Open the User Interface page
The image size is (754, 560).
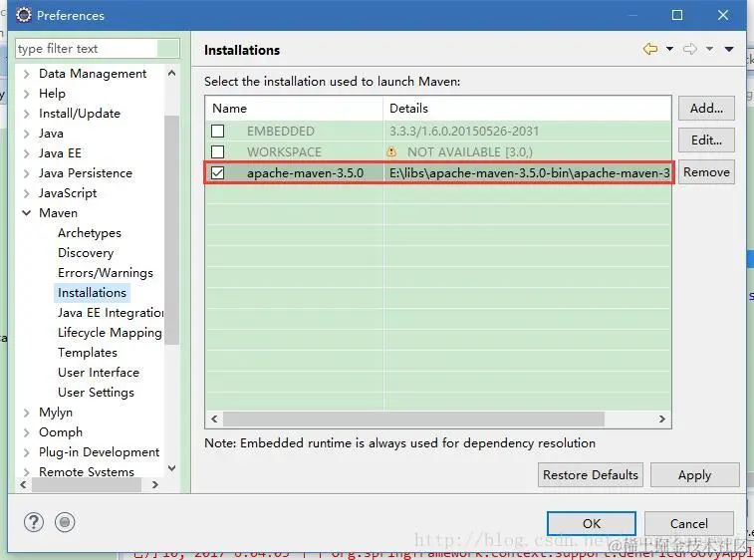pyautogui.click(x=99, y=373)
